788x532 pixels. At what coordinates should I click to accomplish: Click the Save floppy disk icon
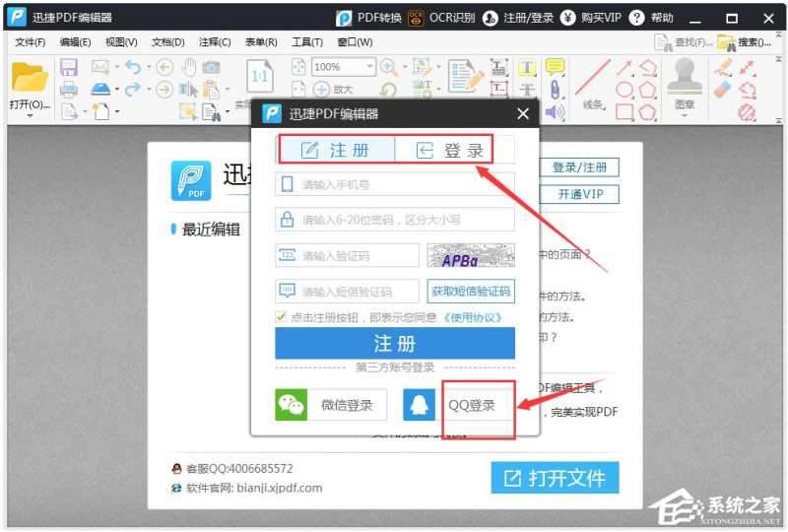coord(68,67)
